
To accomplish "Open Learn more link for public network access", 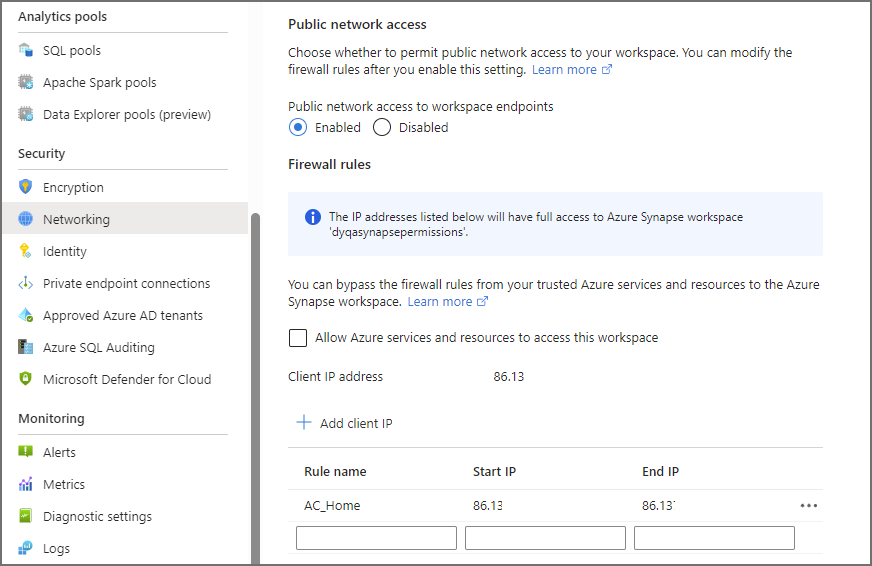I will (x=572, y=69).
